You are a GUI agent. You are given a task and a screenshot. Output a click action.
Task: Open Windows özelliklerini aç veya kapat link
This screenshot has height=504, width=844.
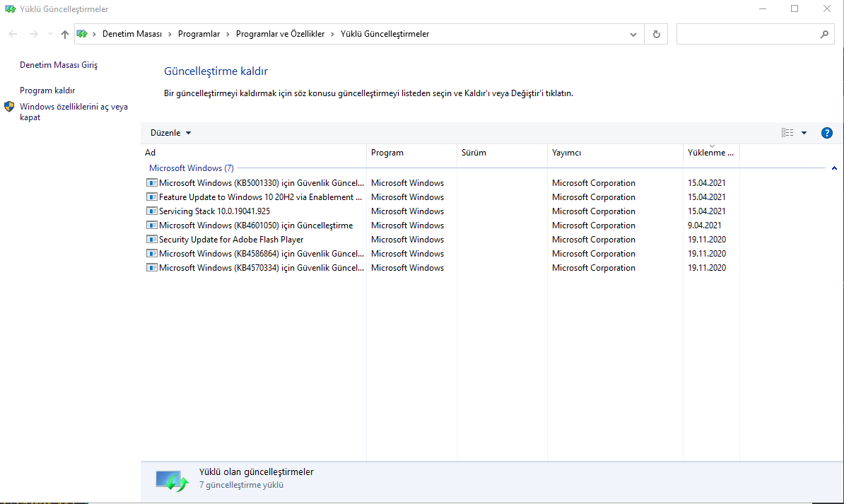pyautogui.click(x=74, y=112)
